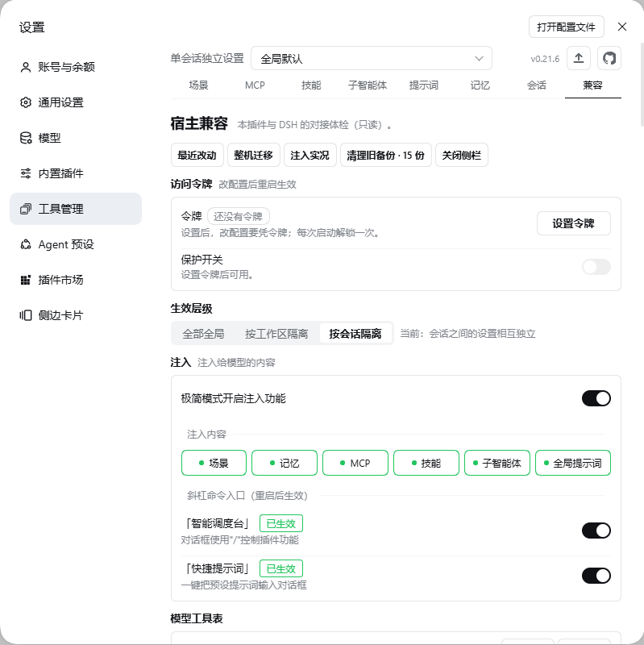
Task: Toggle the 快捷提示词 switch
Action: pyautogui.click(x=596, y=576)
